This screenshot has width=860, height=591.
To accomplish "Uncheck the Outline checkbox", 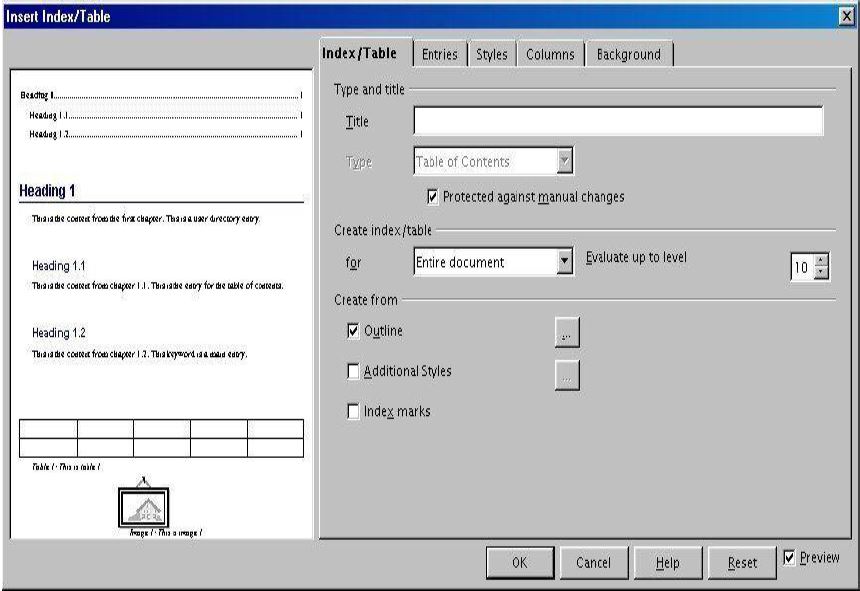I will (x=353, y=331).
